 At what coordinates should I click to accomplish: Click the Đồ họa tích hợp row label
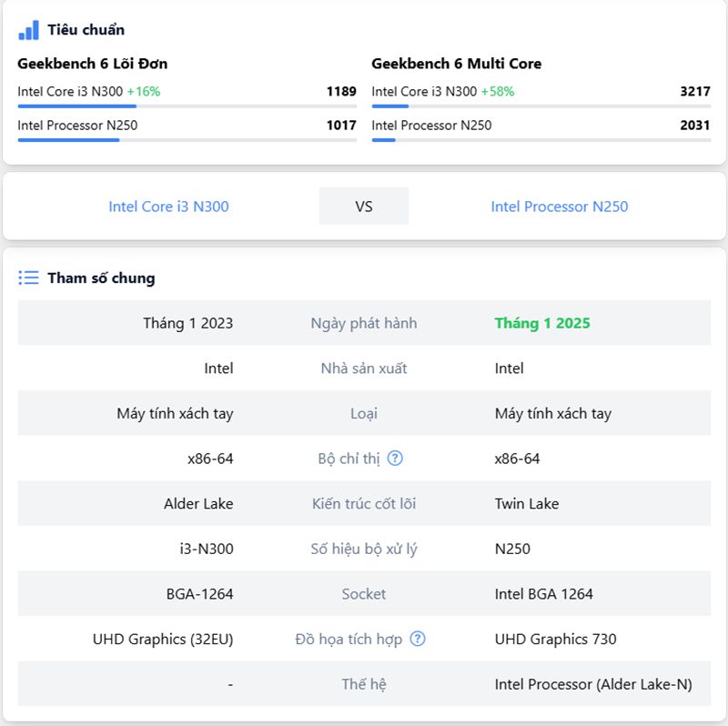click(349, 640)
